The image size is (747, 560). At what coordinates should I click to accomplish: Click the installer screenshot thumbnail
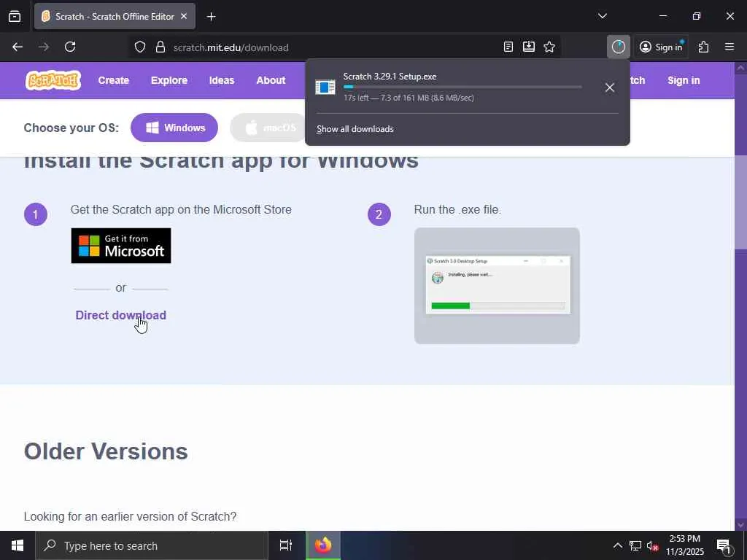click(x=497, y=286)
